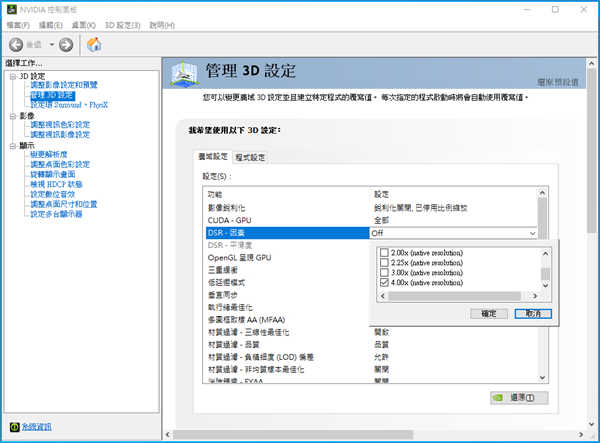Open 設定數位音效 in tree
600x443 pixels.
tap(52, 194)
